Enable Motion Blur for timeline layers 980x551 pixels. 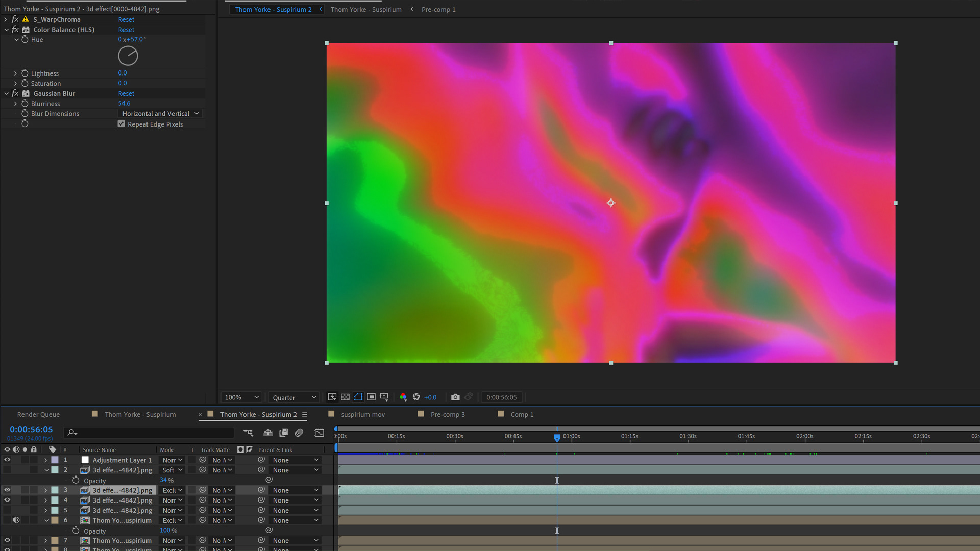(x=300, y=433)
